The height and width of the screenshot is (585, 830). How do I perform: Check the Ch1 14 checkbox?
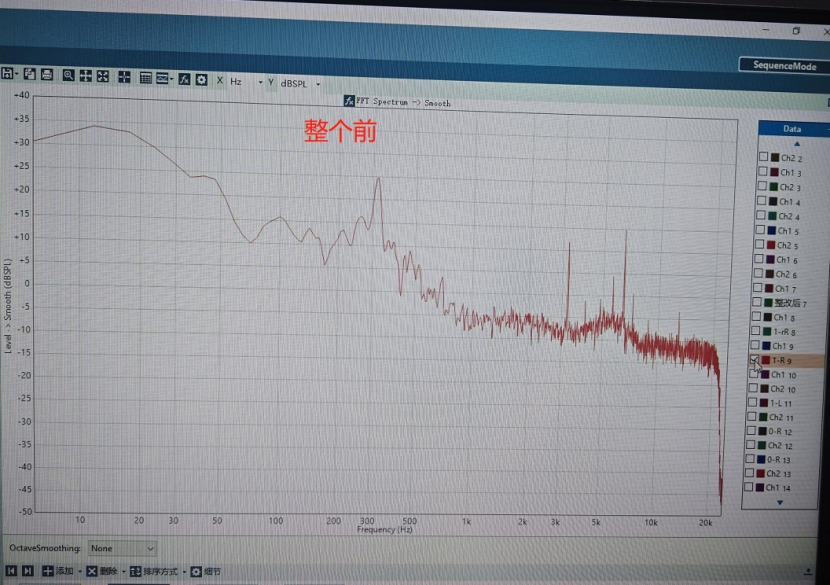tap(748, 487)
